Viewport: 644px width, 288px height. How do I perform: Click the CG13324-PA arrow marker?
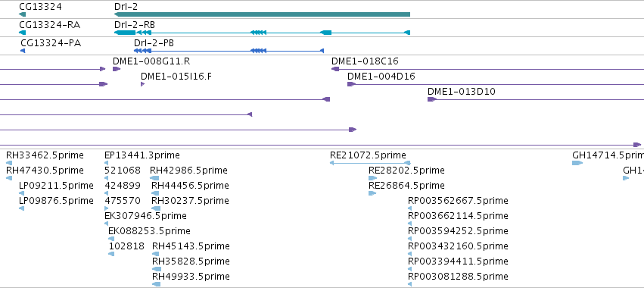[x=23, y=51]
